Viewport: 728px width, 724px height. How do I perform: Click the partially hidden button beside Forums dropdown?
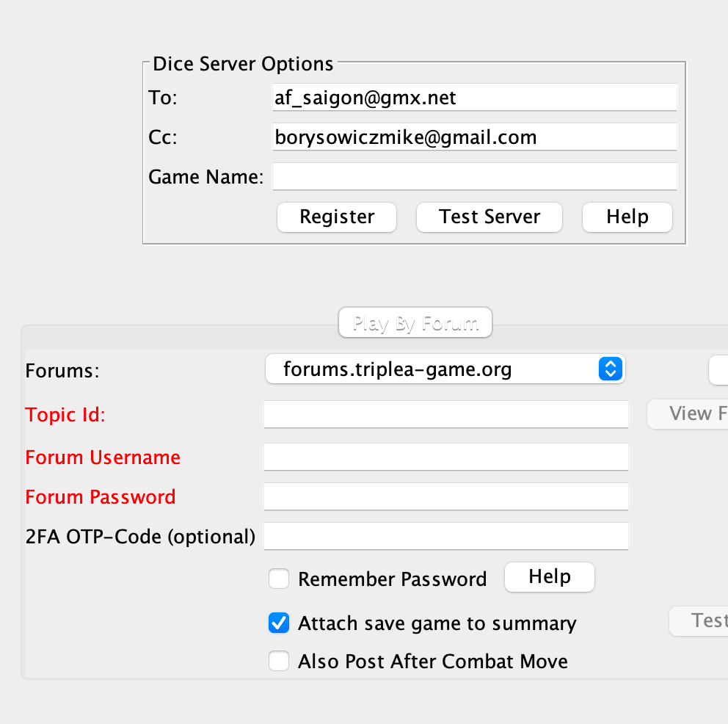(718, 370)
